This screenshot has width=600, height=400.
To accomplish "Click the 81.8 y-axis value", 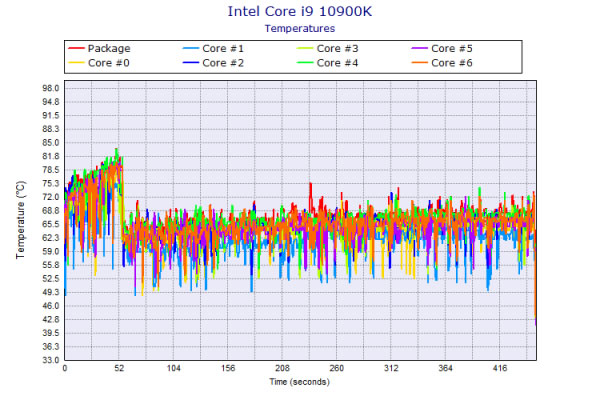I will pos(51,156).
